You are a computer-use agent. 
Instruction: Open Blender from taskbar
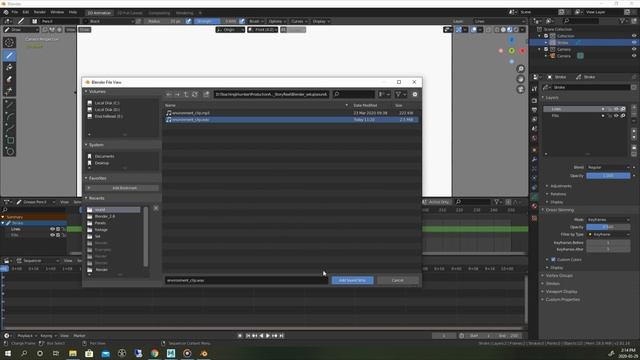(204, 353)
